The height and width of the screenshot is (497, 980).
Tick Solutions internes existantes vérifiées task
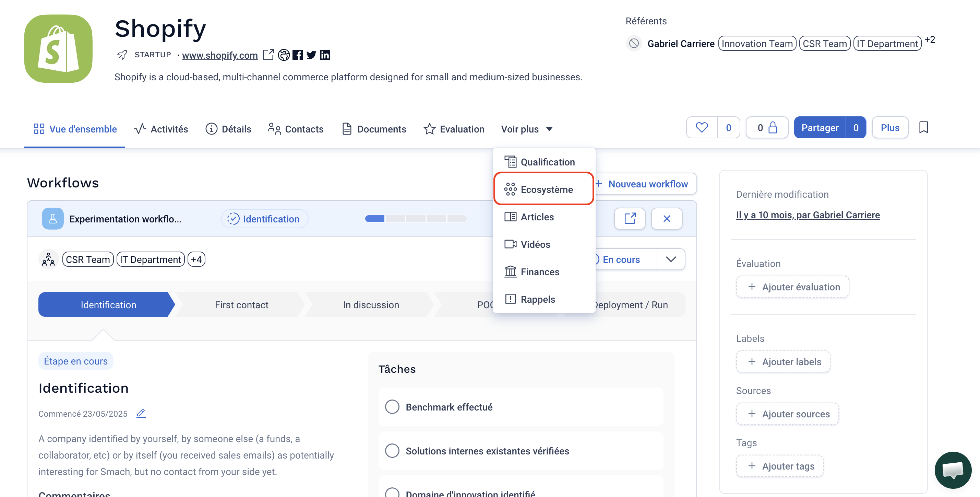tap(392, 451)
